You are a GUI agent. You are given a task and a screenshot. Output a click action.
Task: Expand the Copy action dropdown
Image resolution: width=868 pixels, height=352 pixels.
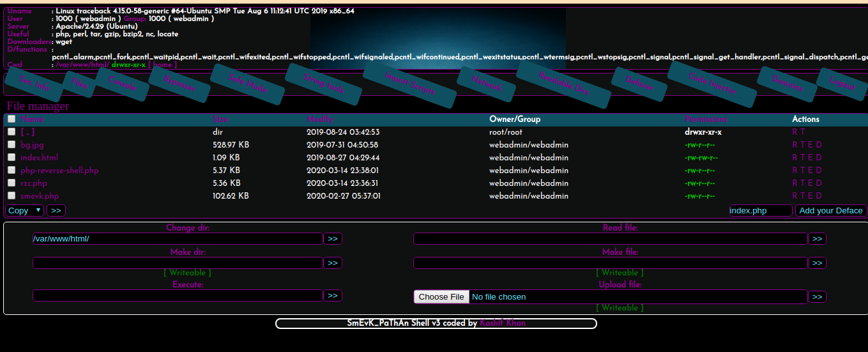(25, 210)
